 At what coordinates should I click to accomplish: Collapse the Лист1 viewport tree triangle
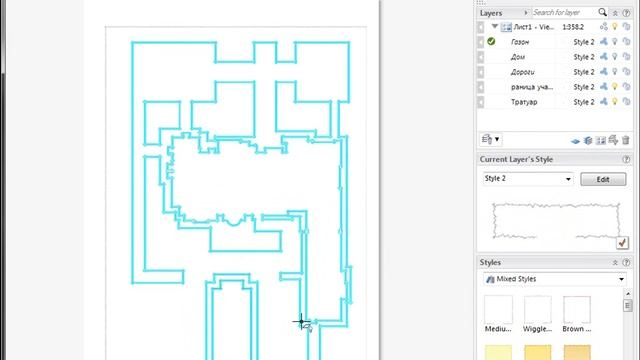tap(494, 27)
